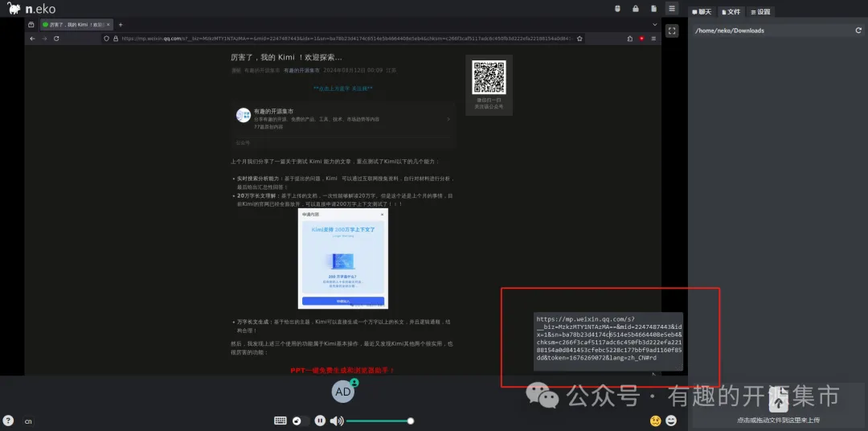Screen dimensions: 868x431
Task: Open a new browser tab
Action: coord(121,24)
